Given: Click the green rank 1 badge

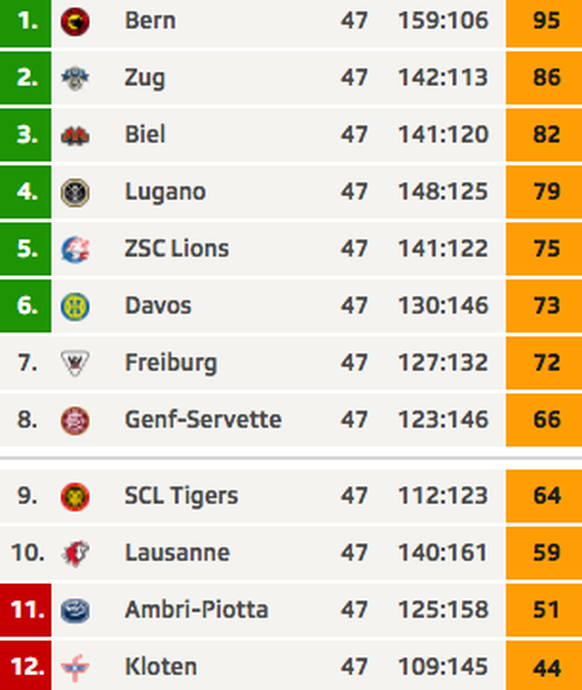Looking at the screenshot, I should pos(26,21).
